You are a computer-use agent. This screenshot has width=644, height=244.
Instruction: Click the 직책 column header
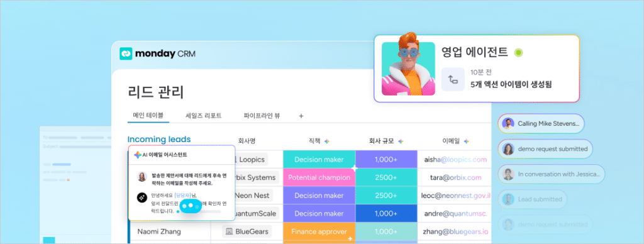[x=314, y=141]
